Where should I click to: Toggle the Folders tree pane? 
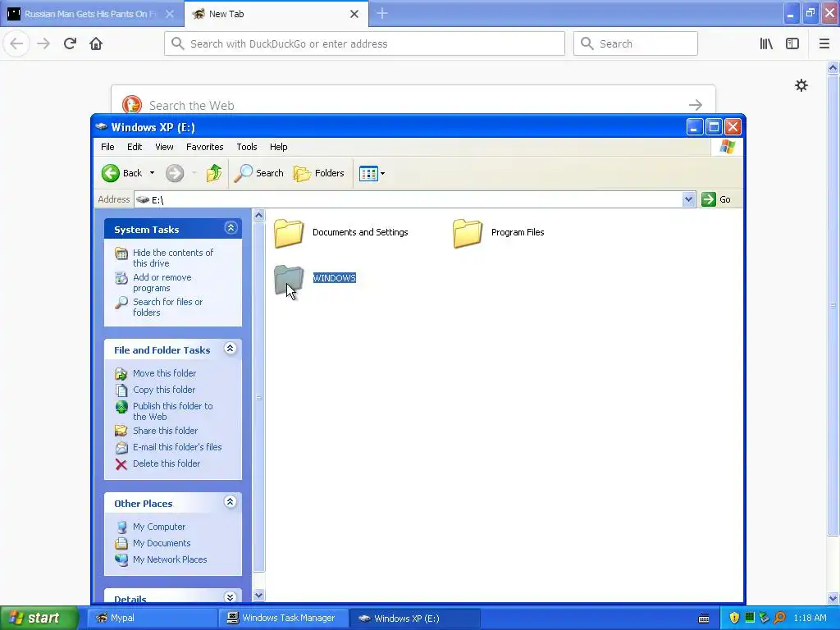coord(319,173)
